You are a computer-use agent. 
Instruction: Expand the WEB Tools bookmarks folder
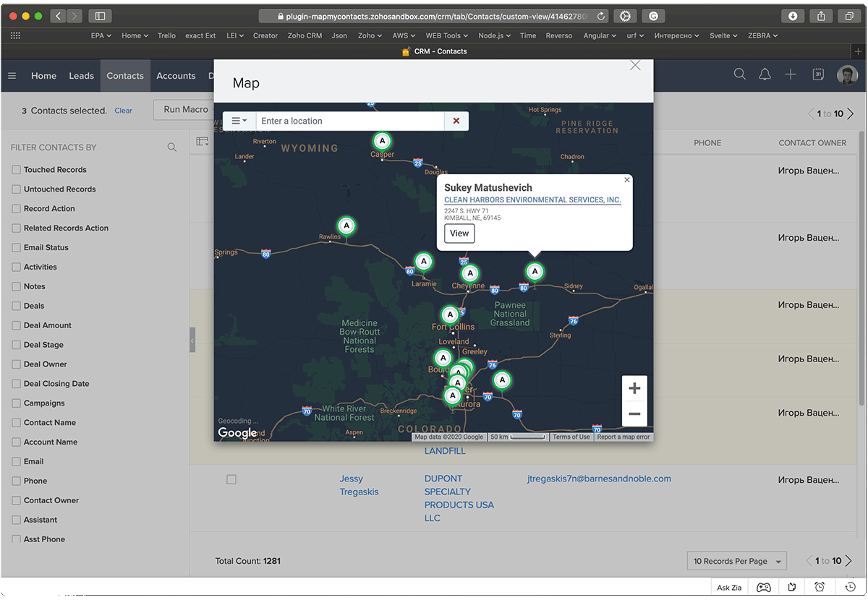(x=446, y=35)
